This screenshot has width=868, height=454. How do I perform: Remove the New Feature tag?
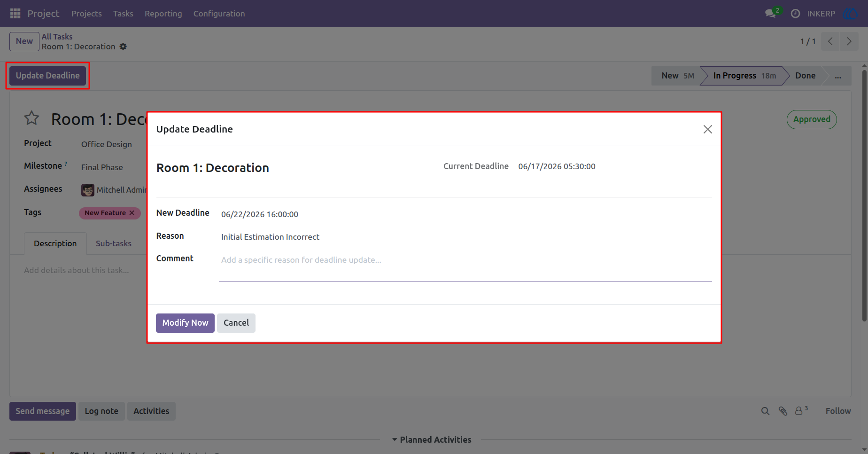pyautogui.click(x=132, y=213)
